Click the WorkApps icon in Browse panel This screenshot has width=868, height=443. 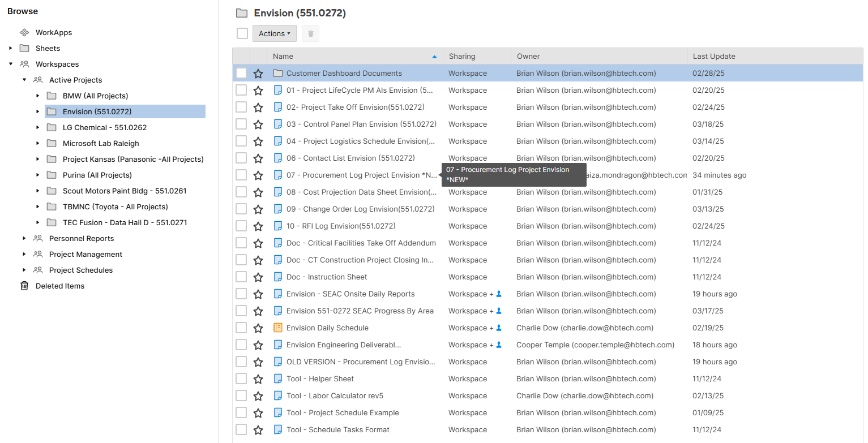pyautogui.click(x=24, y=32)
